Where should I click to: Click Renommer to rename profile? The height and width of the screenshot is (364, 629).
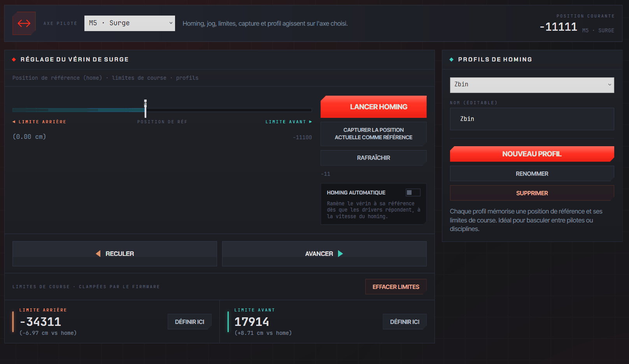[x=532, y=173]
